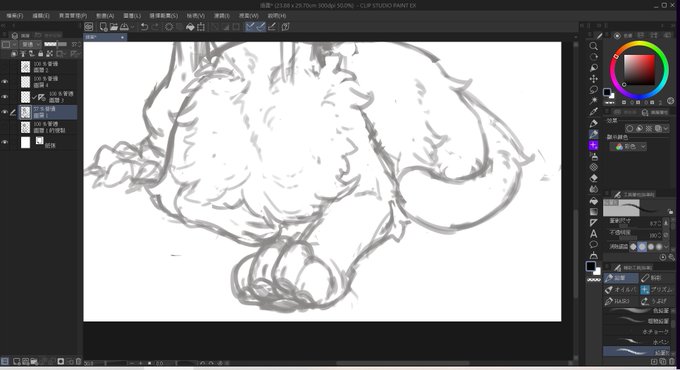Toggle first highlighted snap icon in command bar
Image resolution: width=680 pixels, height=370 pixels.
coord(250,27)
